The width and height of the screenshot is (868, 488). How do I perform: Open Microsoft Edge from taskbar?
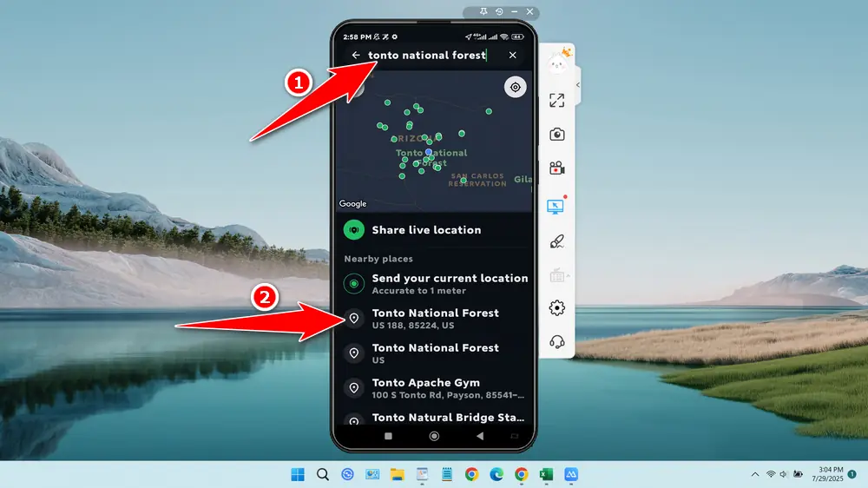tap(496, 474)
